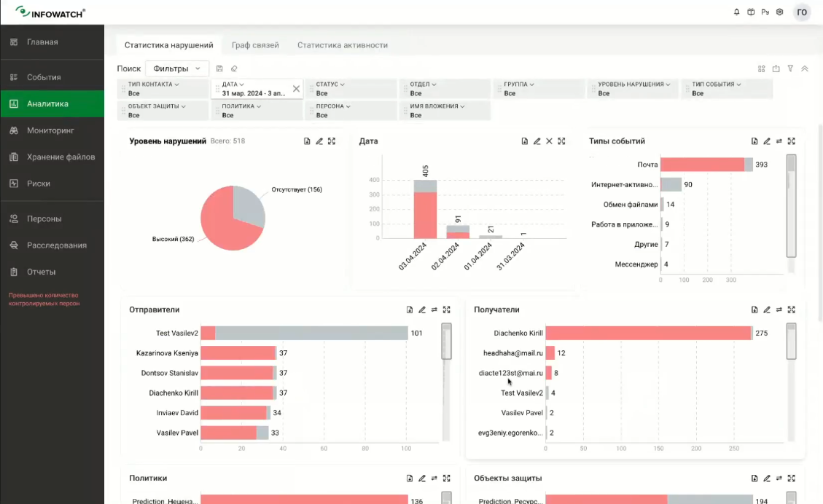Viewport: 823px width, 504px height.
Task: Export the Отправители widget
Action: (x=410, y=310)
